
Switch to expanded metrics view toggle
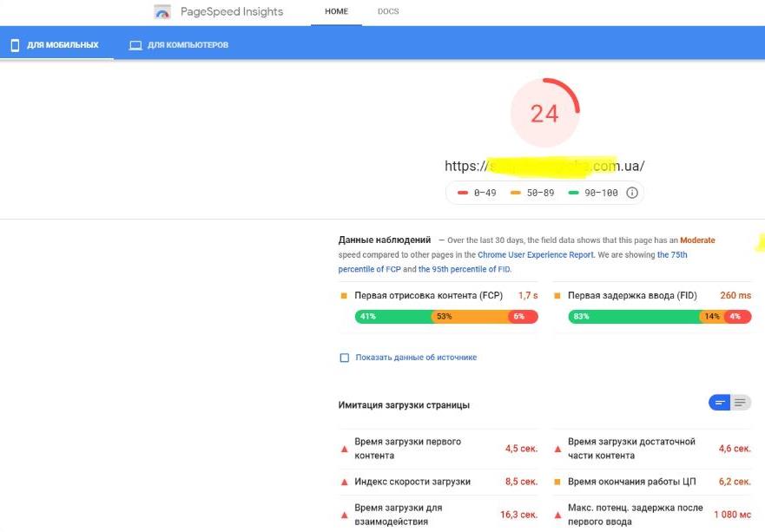click(x=741, y=403)
